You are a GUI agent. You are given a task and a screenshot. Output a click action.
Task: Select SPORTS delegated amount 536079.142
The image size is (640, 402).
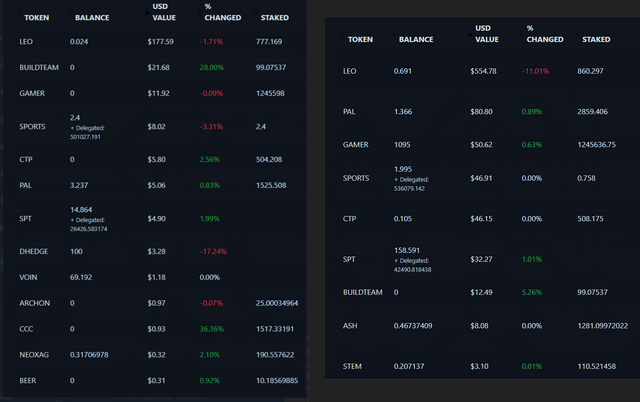click(x=409, y=189)
